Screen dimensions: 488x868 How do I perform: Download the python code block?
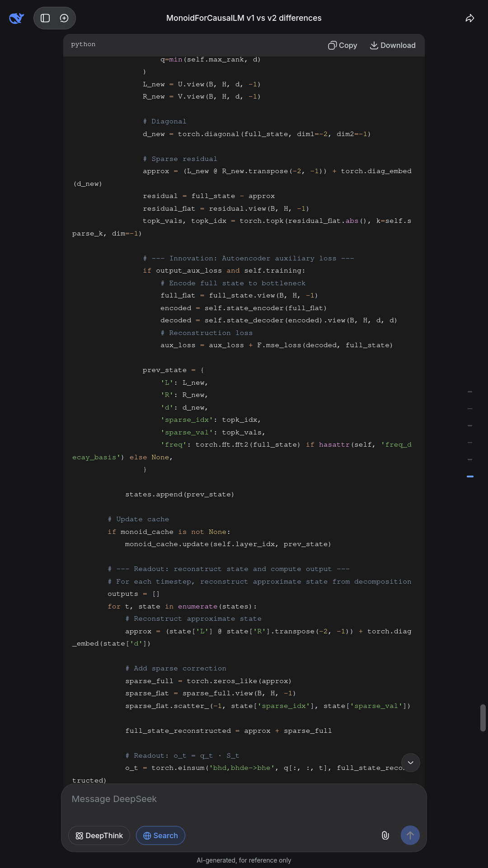pos(393,45)
